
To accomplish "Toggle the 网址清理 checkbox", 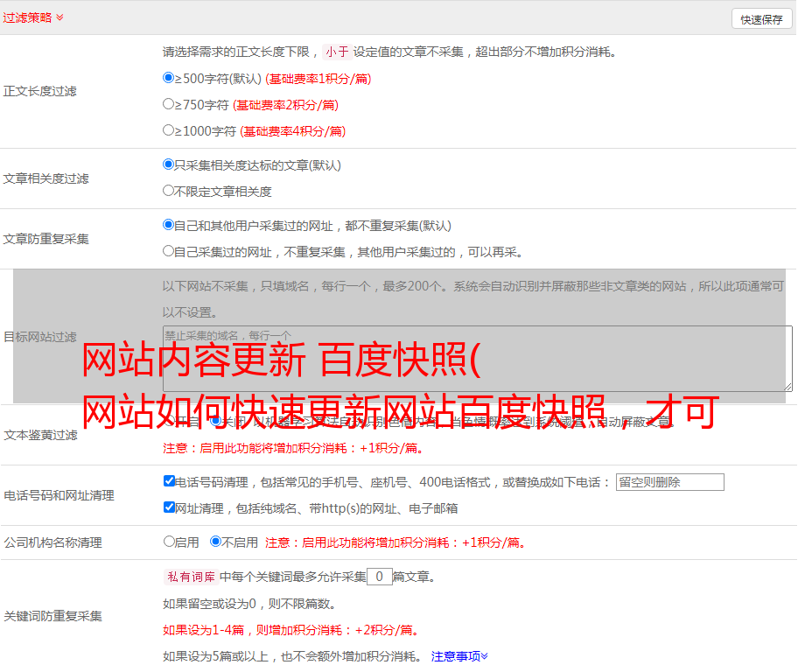I will [x=169, y=507].
